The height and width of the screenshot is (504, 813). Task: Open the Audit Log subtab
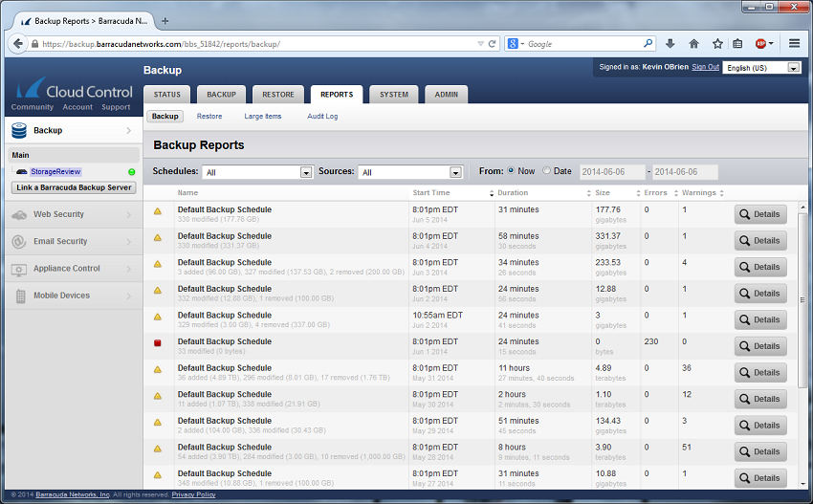[322, 116]
